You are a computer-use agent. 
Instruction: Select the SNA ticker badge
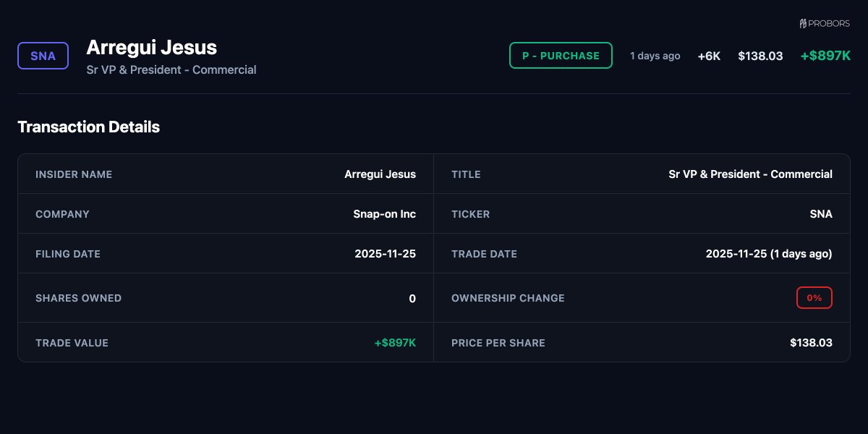click(x=43, y=56)
